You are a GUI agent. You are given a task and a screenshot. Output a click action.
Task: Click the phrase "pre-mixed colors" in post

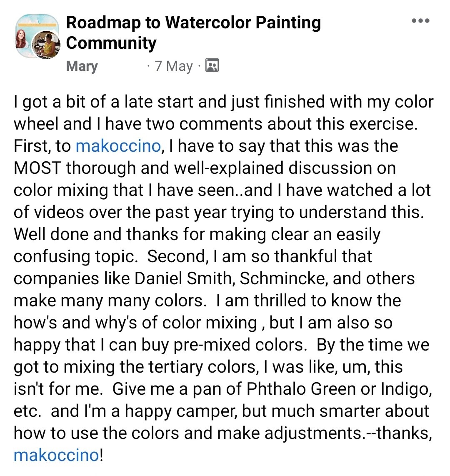point(240,345)
